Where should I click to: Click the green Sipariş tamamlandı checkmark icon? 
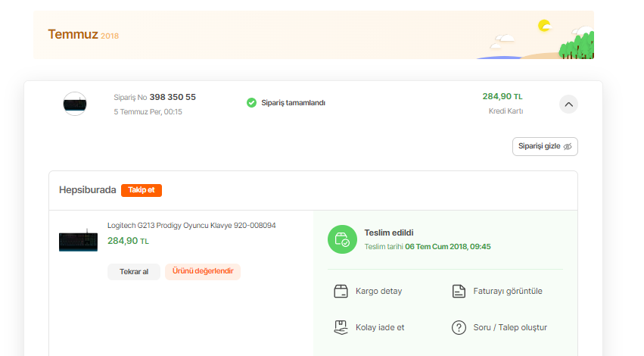pyautogui.click(x=251, y=103)
